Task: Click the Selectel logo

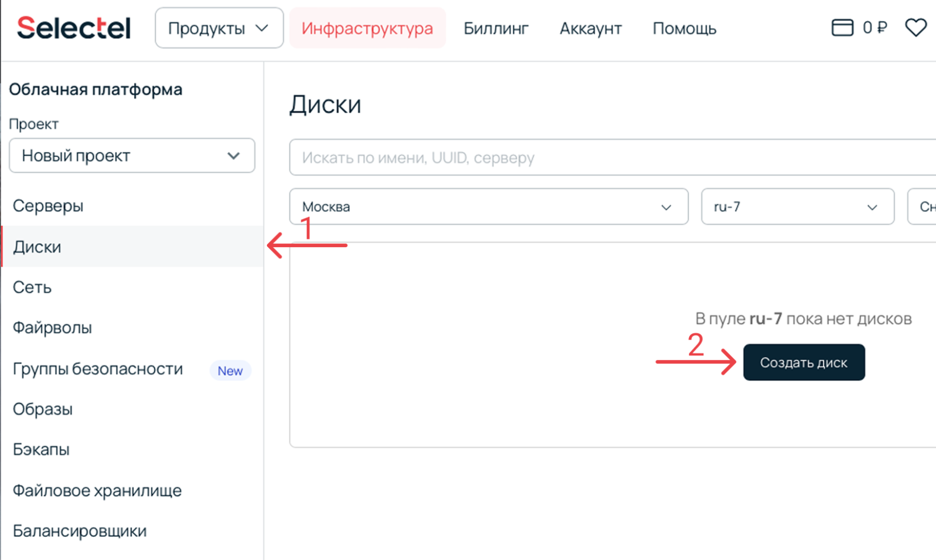Action: pyautogui.click(x=74, y=28)
